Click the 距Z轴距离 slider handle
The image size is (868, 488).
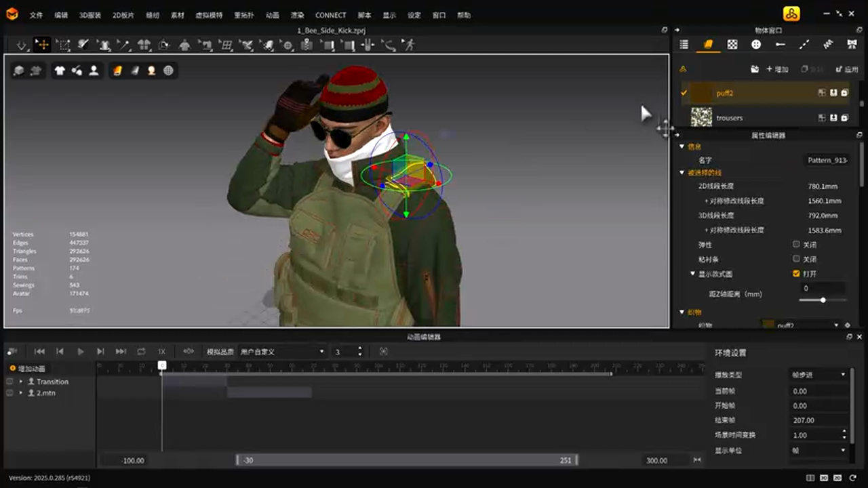pyautogui.click(x=823, y=300)
